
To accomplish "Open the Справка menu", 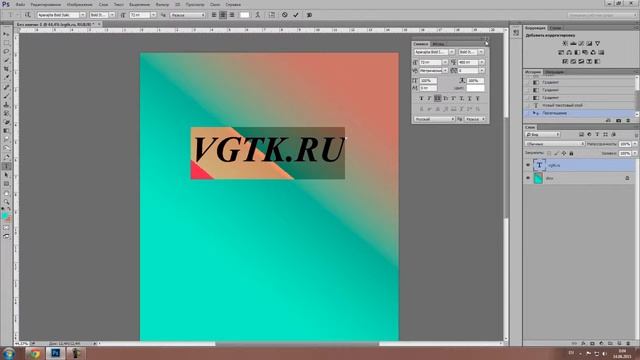I will [233, 4].
